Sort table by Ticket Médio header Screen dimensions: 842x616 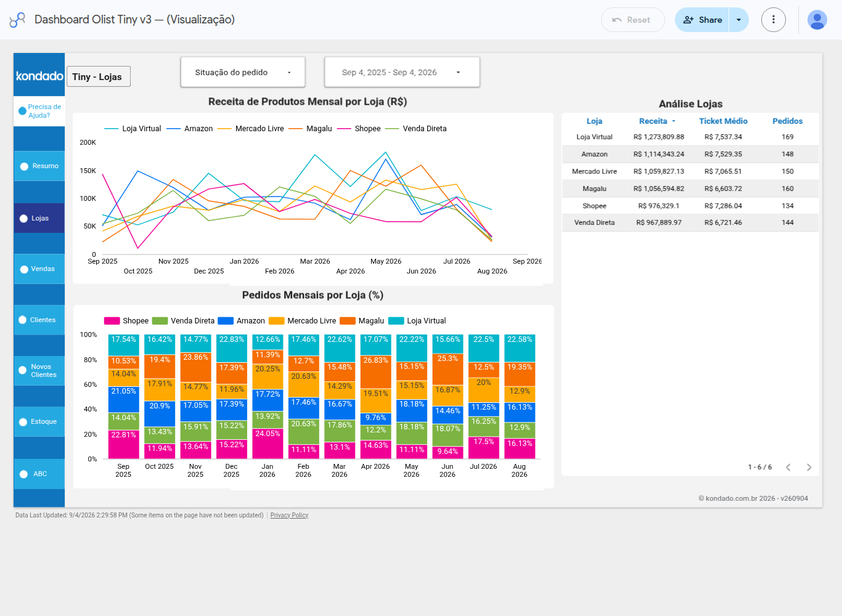point(723,121)
